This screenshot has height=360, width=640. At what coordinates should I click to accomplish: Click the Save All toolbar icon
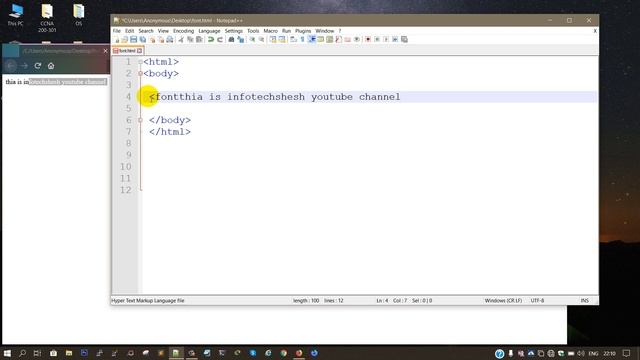pos(143,40)
